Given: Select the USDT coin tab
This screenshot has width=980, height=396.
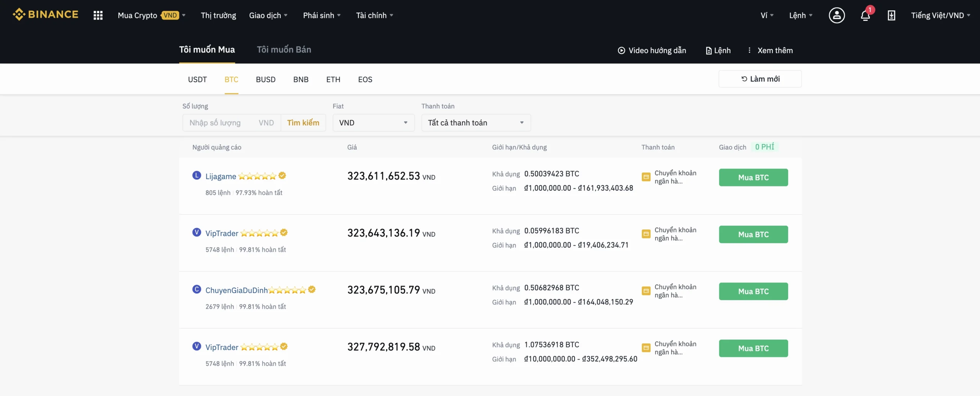Looking at the screenshot, I should click(198, 80).
